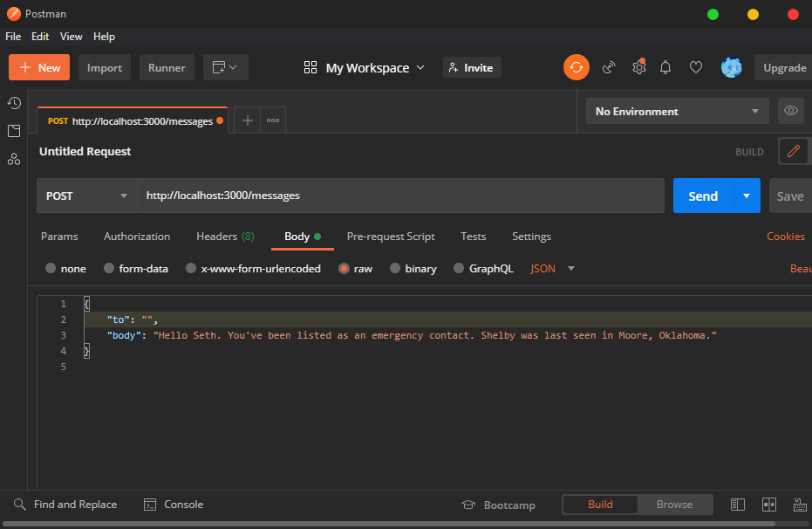This screenshot has height=529, width=812.
Task: Open the Cookies link
Action: [x=786, y=237]
